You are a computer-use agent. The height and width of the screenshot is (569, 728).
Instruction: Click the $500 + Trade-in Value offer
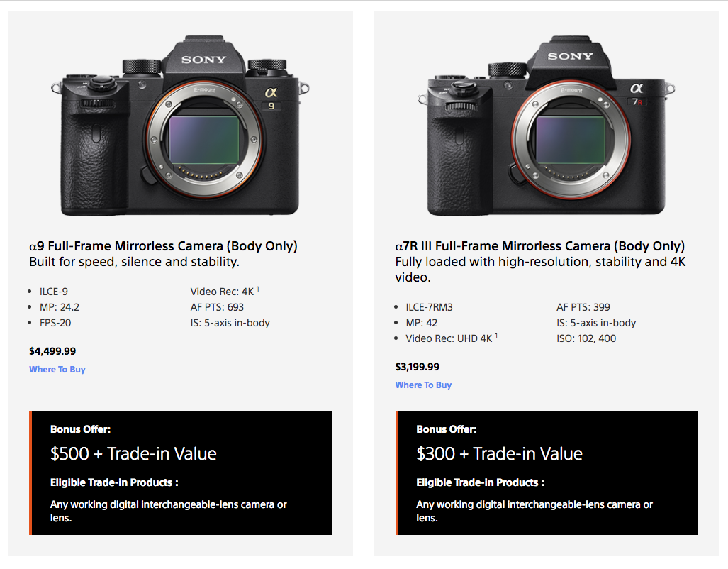[x=133, y=454]
